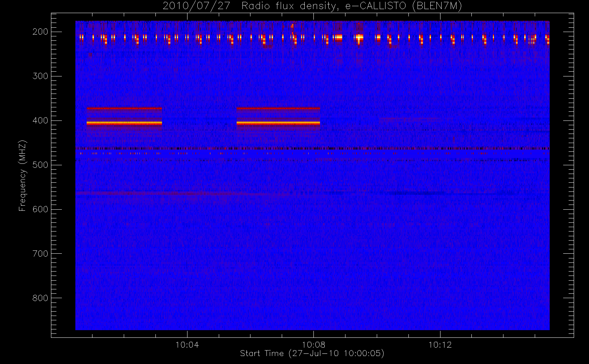Click the 200 frequency axis label

pos(40,32)
